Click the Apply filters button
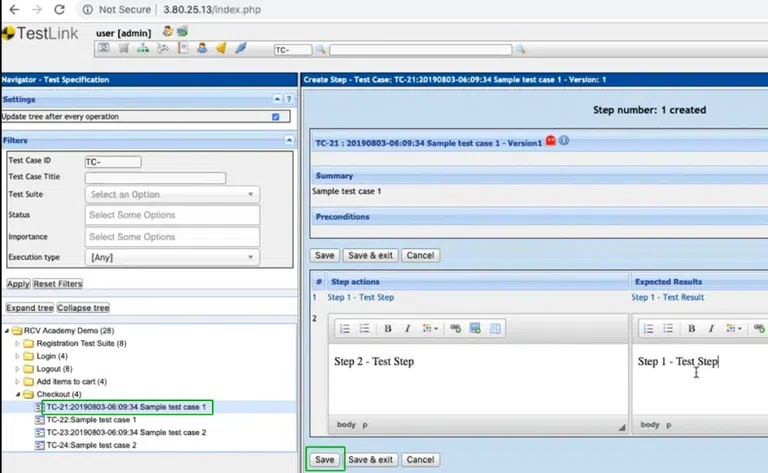768x473 pixels. (x=18, y=284)
